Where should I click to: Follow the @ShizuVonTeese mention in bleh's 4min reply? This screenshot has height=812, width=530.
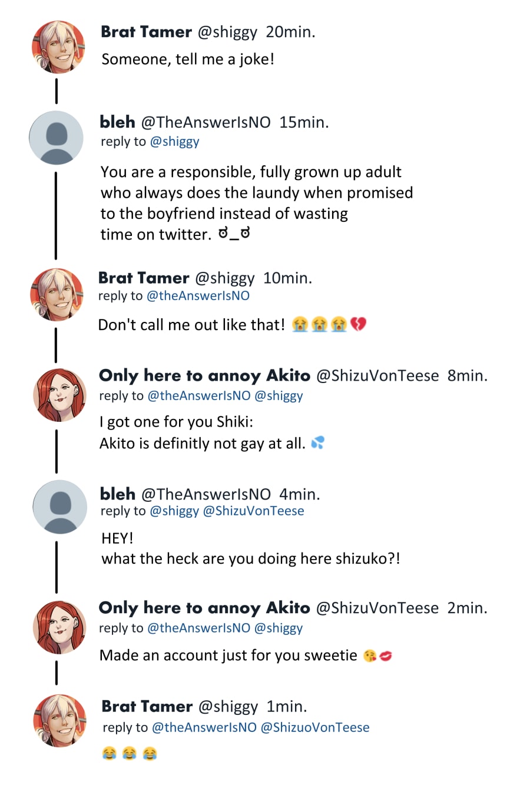(253, 511)
